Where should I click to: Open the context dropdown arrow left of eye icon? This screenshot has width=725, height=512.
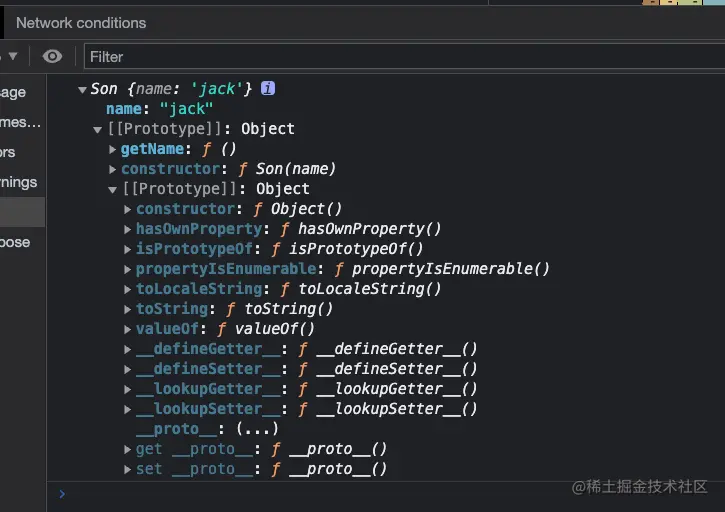pyautogui.click(x=12, y=56)
